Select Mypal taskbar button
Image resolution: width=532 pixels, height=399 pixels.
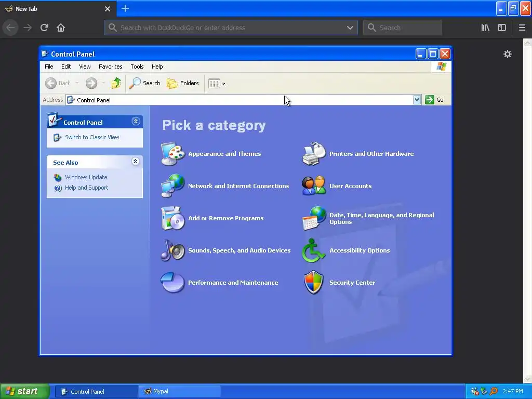[180, 391]
